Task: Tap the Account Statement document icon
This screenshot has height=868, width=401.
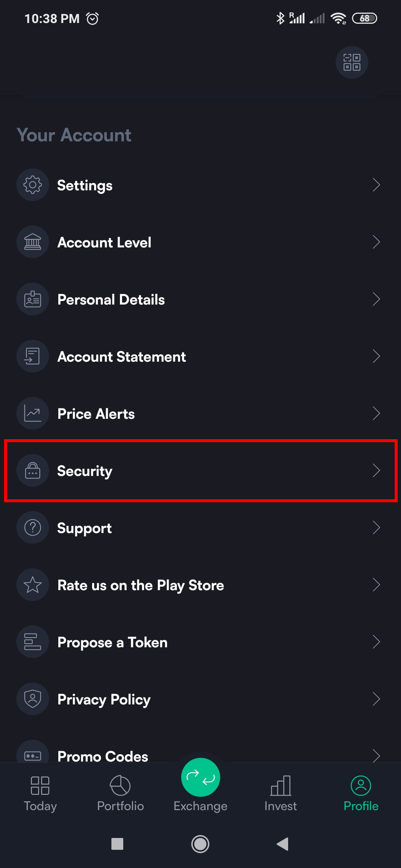Action: (x=33, y=356)
